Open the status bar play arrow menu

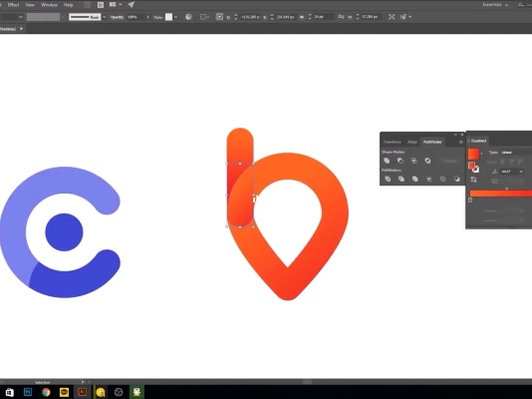tap(83, 382)
